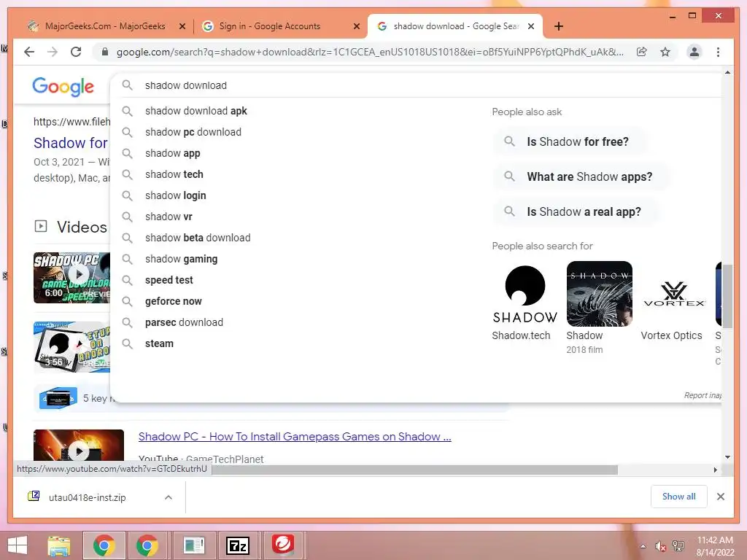
Task: Switch to first Chrome taskbar window
Action: click(104, 545)
